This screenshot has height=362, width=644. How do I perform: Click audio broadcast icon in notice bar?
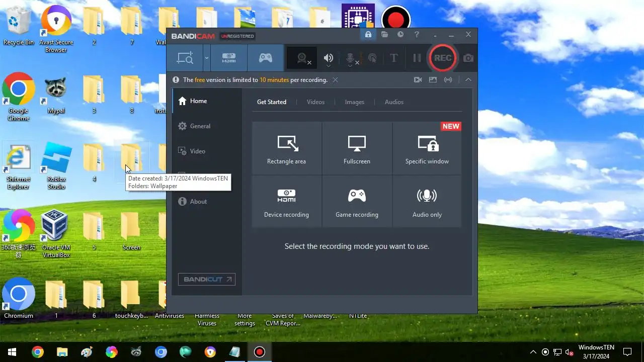[448, 80]
